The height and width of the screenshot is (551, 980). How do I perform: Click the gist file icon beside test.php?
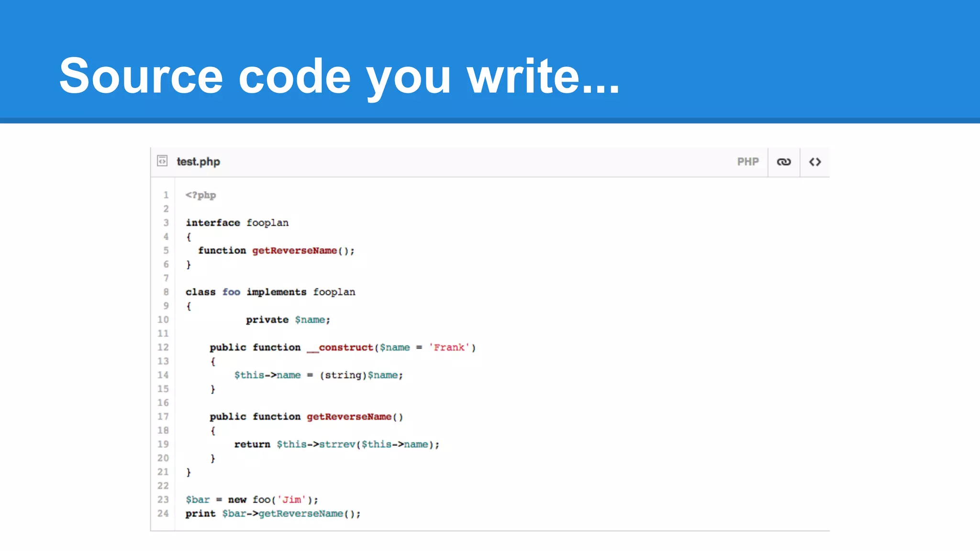162,161
